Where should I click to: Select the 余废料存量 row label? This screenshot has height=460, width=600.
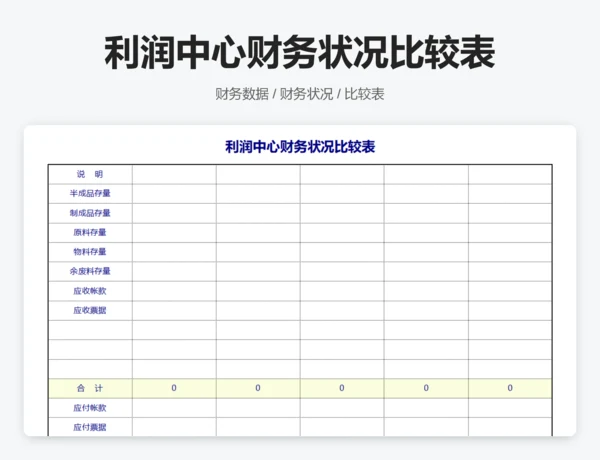tap(90, 271)
